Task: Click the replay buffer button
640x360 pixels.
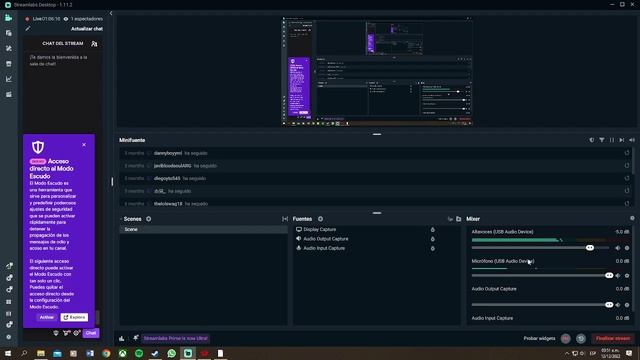Action: click(581, 338)
